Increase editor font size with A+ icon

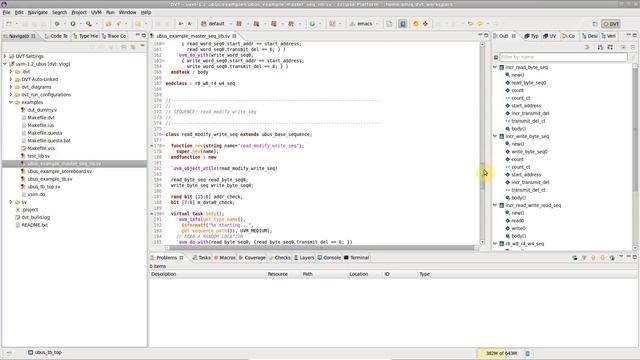pyautogui.click(x=181, y=24)
